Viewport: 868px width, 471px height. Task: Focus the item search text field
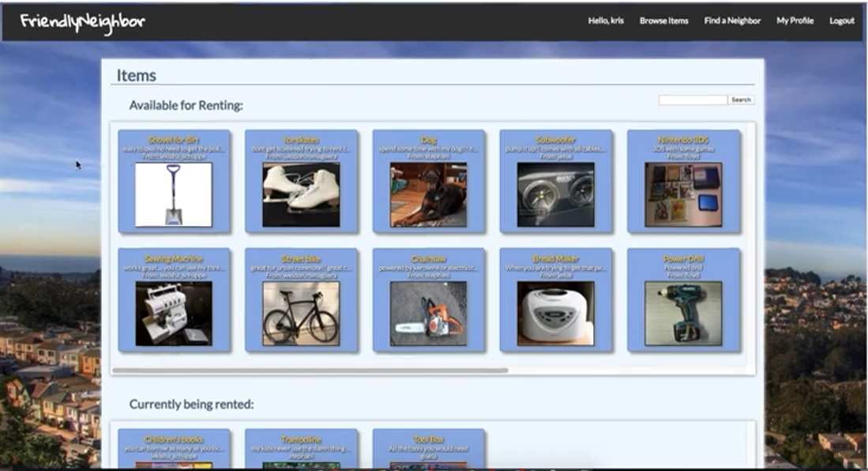point(693,100)
